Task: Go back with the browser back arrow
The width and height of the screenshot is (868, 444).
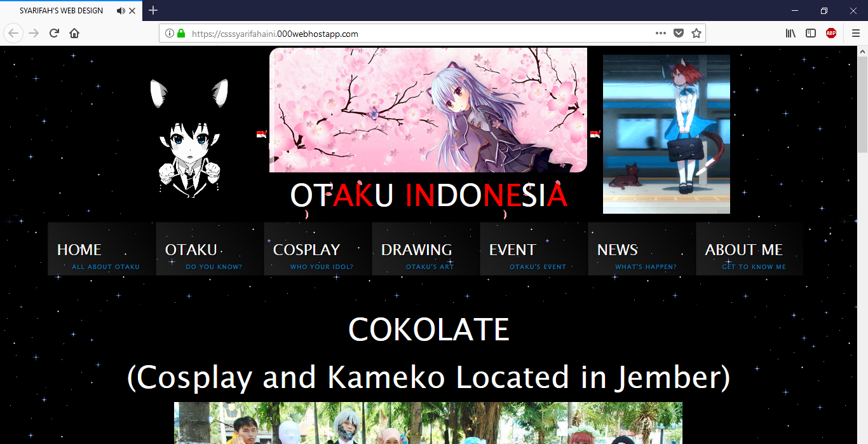Action: point(14,33)
